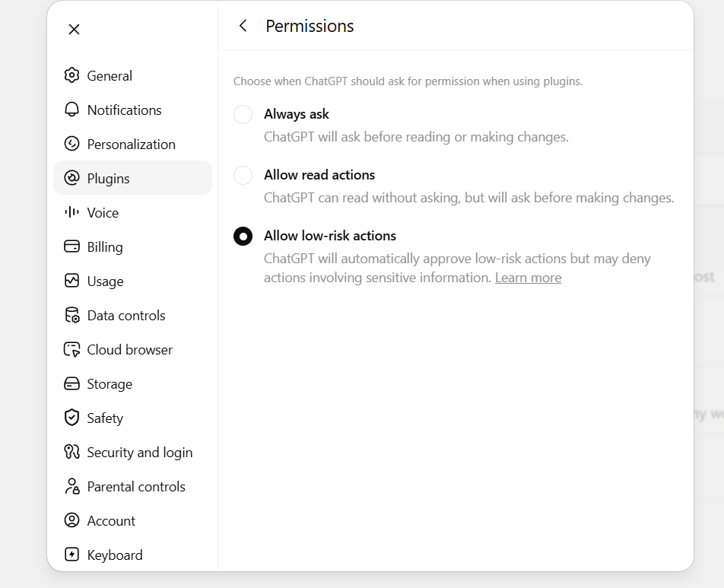Open the Keyboard settings label
The height and width of the screenshot is (588, 724).
click(115, 555)
